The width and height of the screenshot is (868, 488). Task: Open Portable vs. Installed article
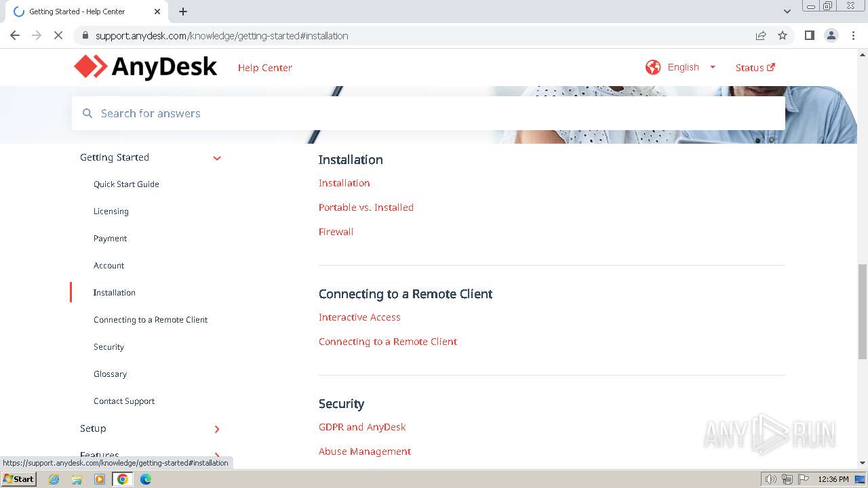pos(366,207)
